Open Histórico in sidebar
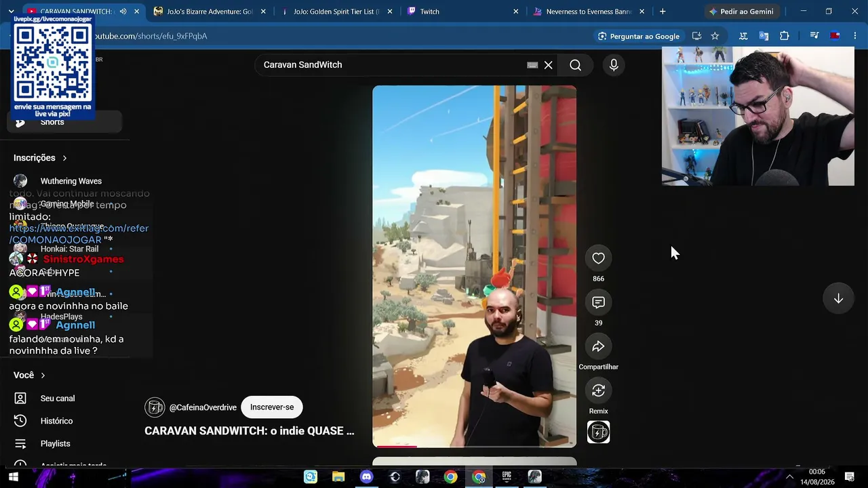 point(64,421)
